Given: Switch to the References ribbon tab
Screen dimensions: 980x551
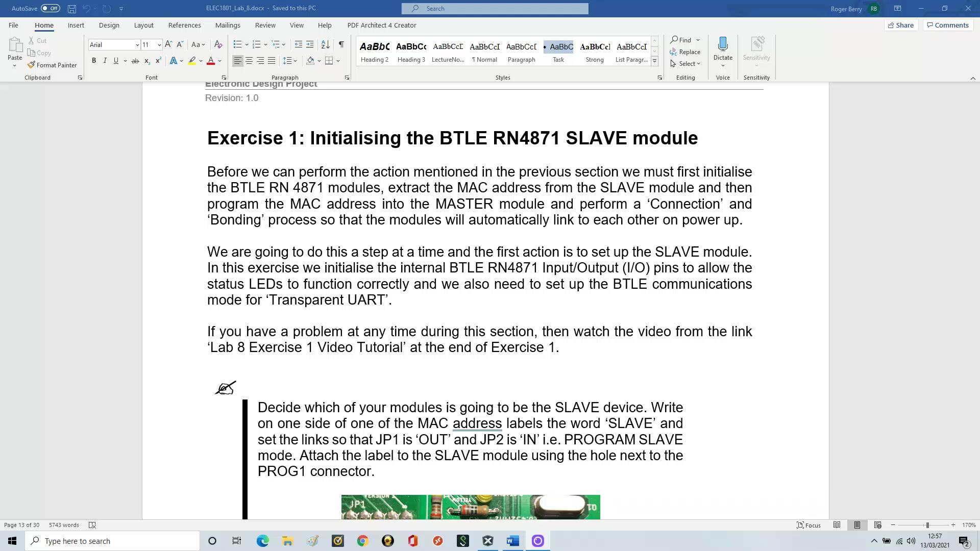Looking at the screenshot, I should [185, 25].
